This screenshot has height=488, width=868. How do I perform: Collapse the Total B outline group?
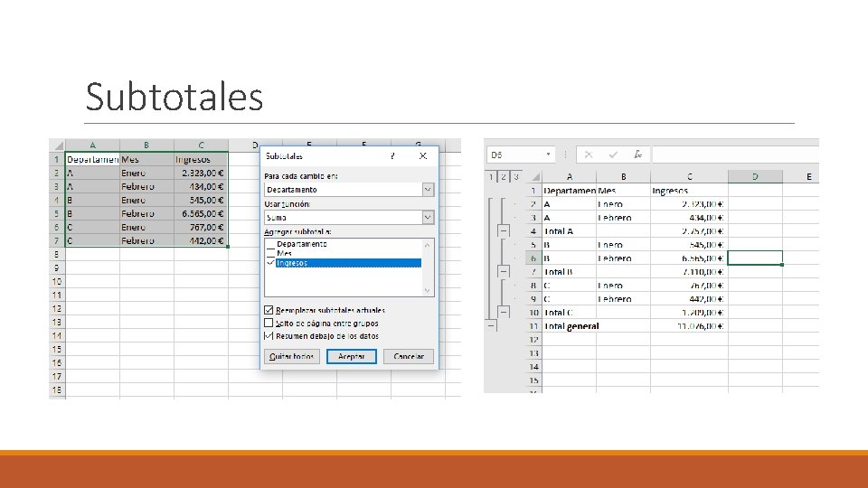[504, 272]
